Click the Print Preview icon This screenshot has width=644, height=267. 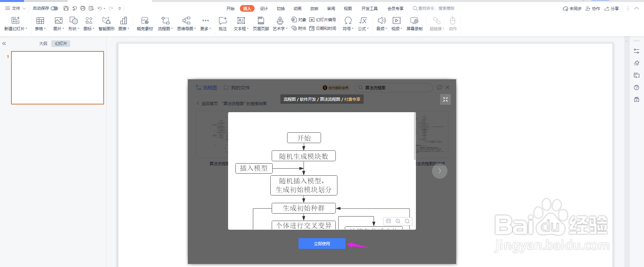pyautogui.click(x=91, y=8)
